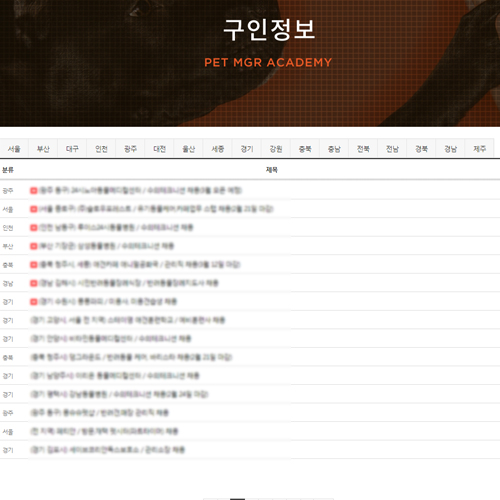
Task: Open the 서울 종로구 job posting
Action: [156, 209]
